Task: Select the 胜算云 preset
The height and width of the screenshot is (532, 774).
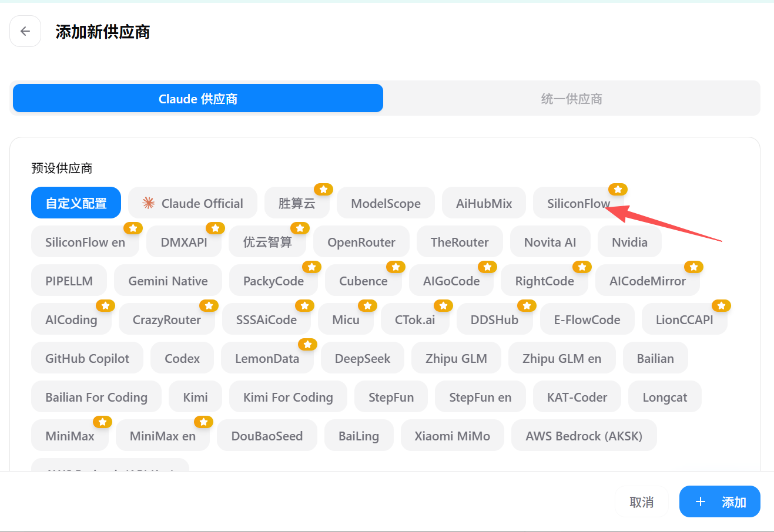Action: [297, 203]
